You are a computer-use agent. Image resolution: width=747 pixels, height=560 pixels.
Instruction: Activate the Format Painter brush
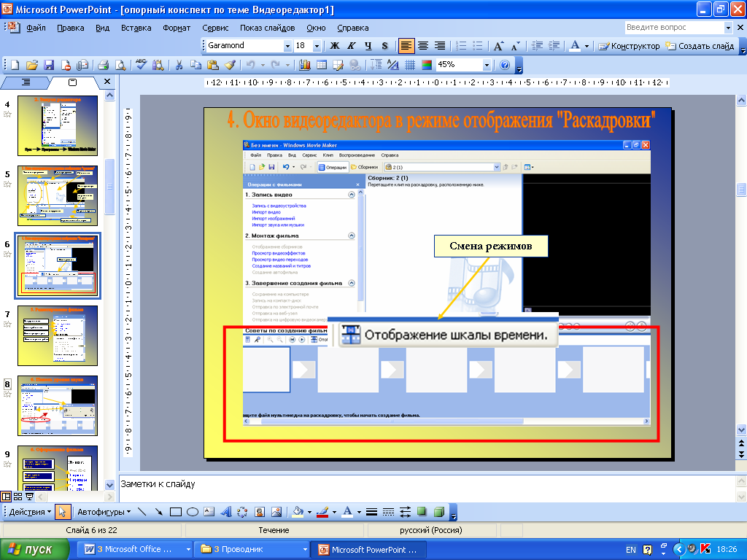[x=230, y=65]
